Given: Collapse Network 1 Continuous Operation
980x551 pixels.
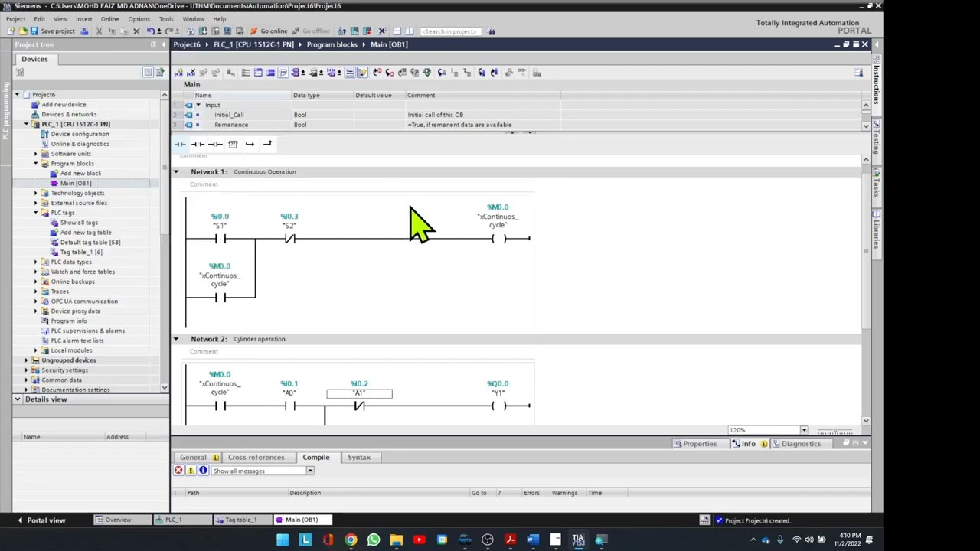Looking at the screenshot, I should pyautogui.click(x=175, y=172).
